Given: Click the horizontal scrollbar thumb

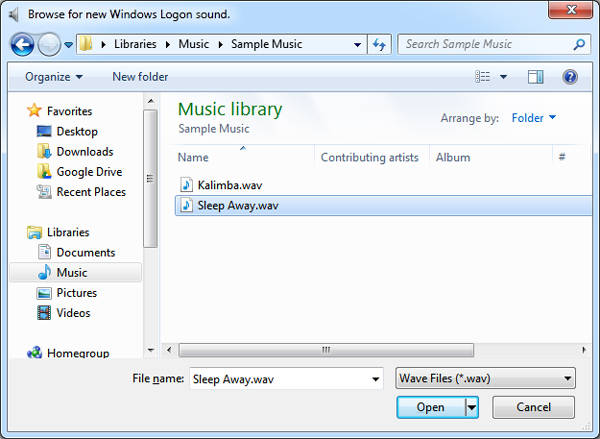Looking at the screenshot, I should 326,350.
